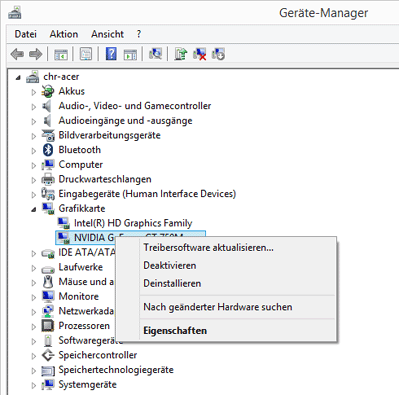Select the Mäuse und andere tree label
The height and width of the screenshot is (395, 399).
86,282
